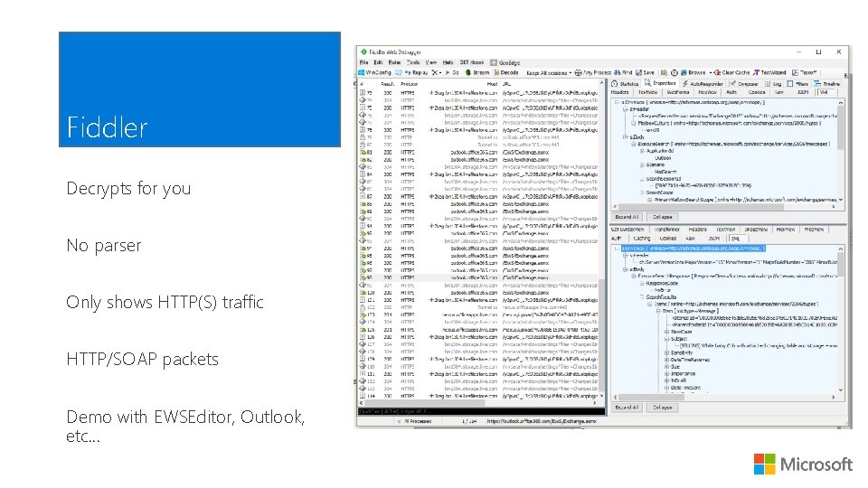Screen dimensions: 868x488
Task: Click the Browse toolbar icon
Action: pyautogui.click(x=684, y=72)
